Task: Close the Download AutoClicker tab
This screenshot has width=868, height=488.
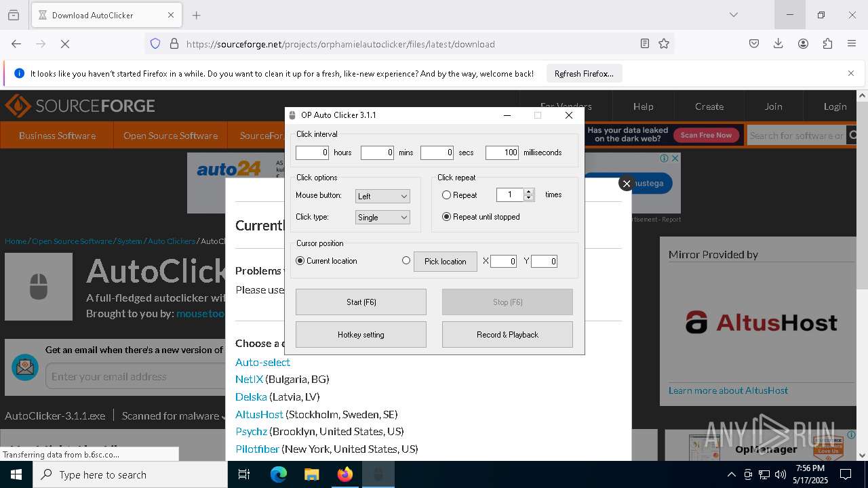Action: (x=171, y=15)
